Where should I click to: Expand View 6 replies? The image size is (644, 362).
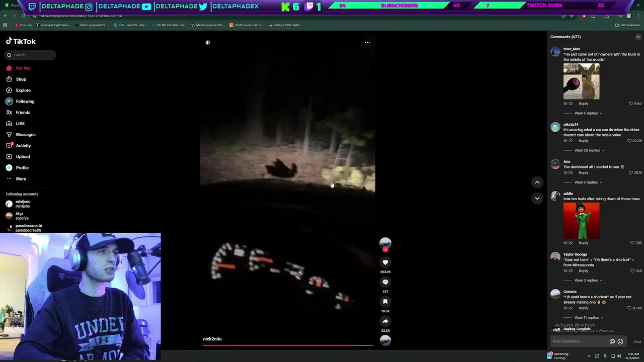coord(588,113)
